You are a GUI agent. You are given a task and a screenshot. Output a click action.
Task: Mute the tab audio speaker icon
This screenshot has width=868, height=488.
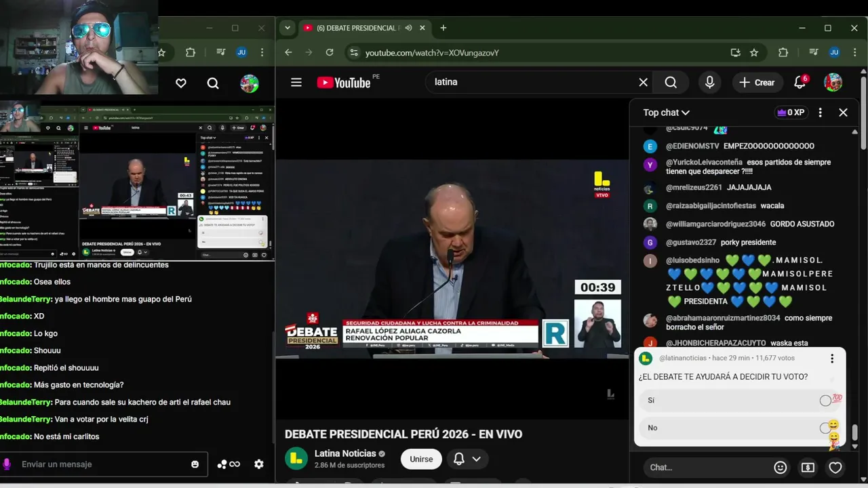(408, 28)
